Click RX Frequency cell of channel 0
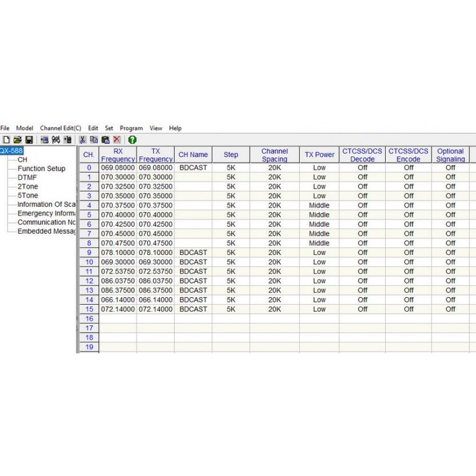The width and height of the screenshot is (476, 476). point(117,168)
